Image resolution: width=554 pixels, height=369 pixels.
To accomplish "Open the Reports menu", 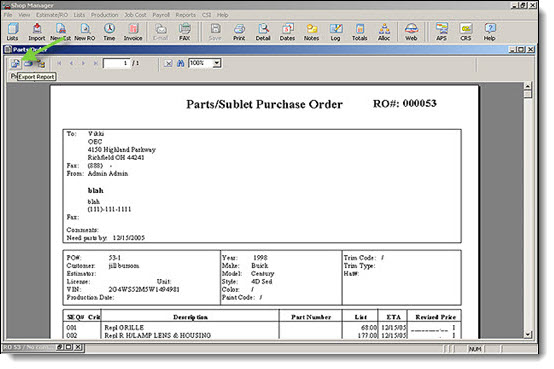I will pyautogui.click(x=185, y=15).
